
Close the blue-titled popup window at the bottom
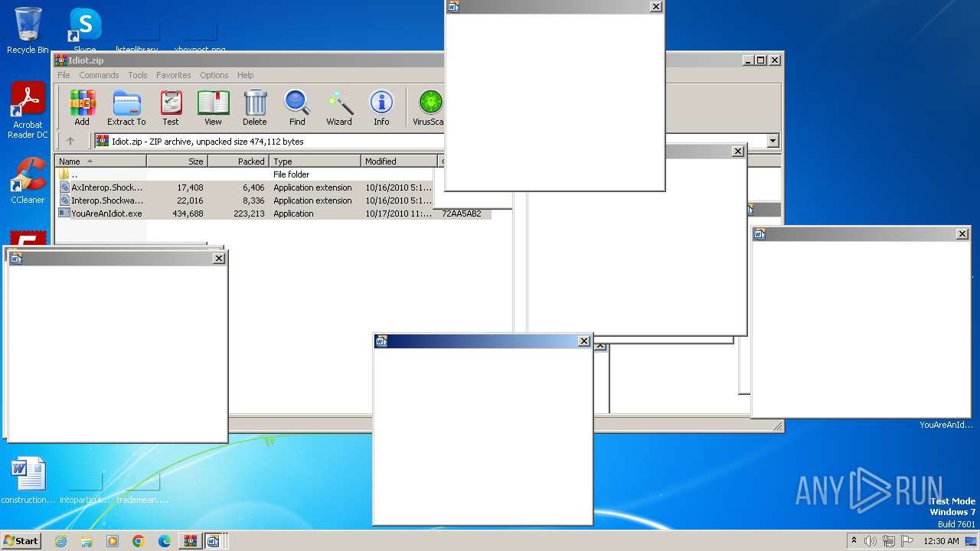pos(584,341)
